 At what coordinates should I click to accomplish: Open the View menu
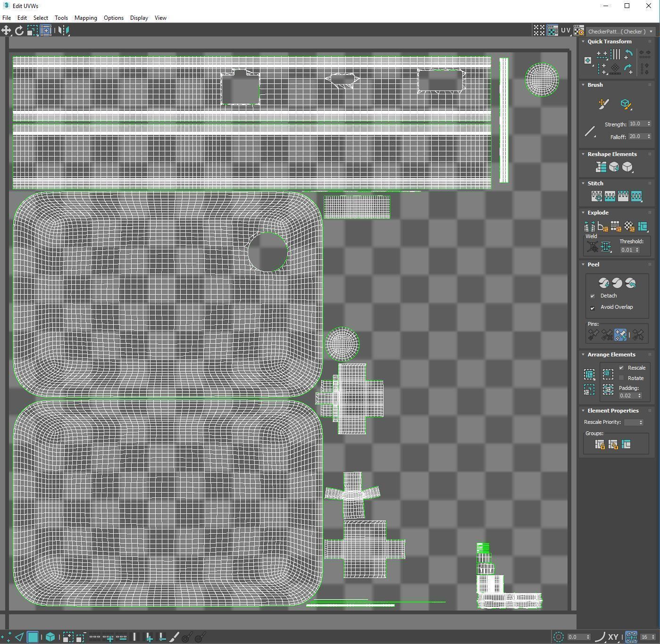point(160,18)
